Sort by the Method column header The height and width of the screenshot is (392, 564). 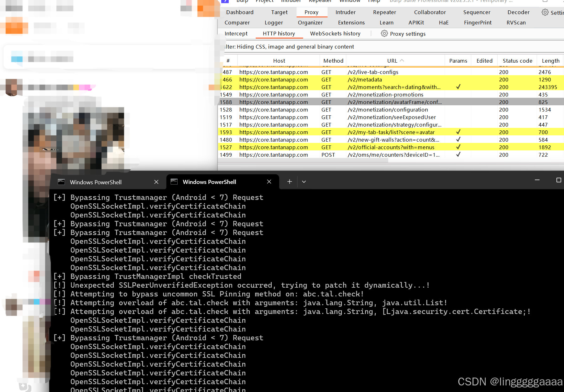tap(333, 61)
